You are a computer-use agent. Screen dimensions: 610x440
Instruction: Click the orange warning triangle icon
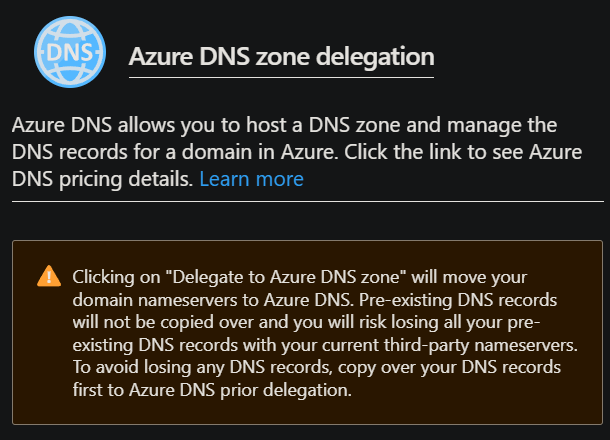(48, 276)
